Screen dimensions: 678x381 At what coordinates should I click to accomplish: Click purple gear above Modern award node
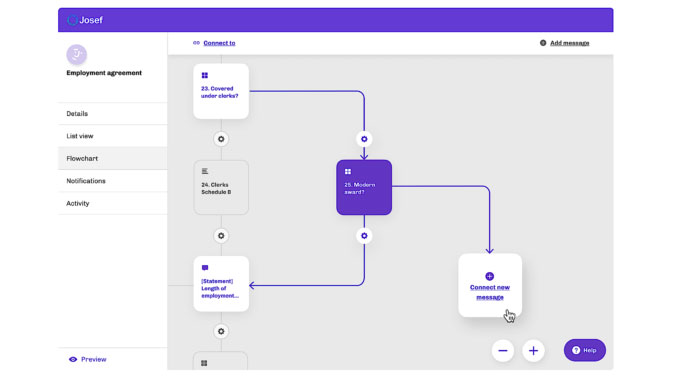(x=364, y=139)
